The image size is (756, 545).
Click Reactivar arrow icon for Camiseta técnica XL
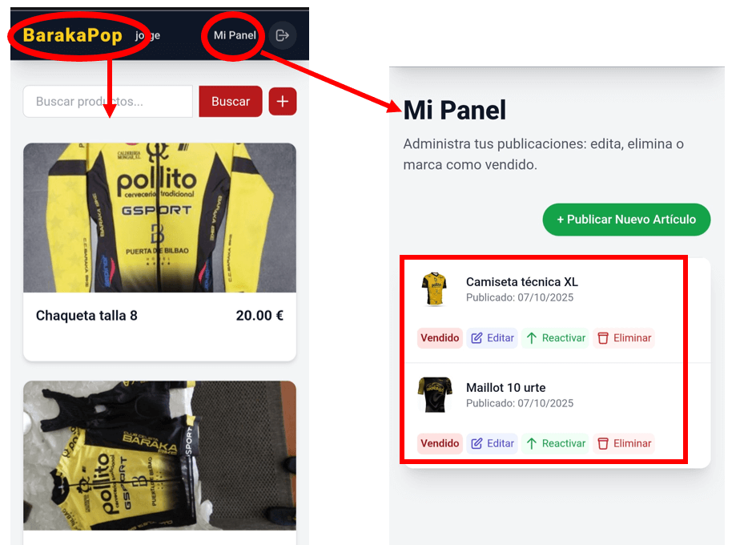tap(531, 338)
